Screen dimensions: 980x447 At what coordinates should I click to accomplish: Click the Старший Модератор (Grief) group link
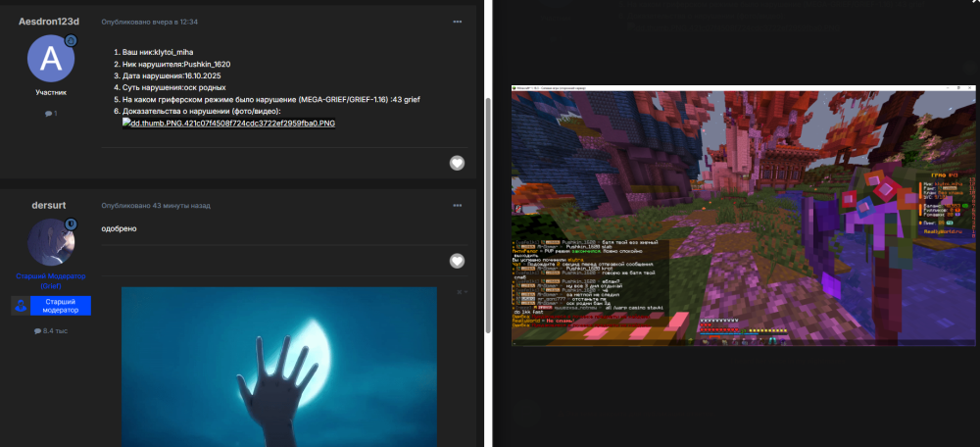point(51,280)
